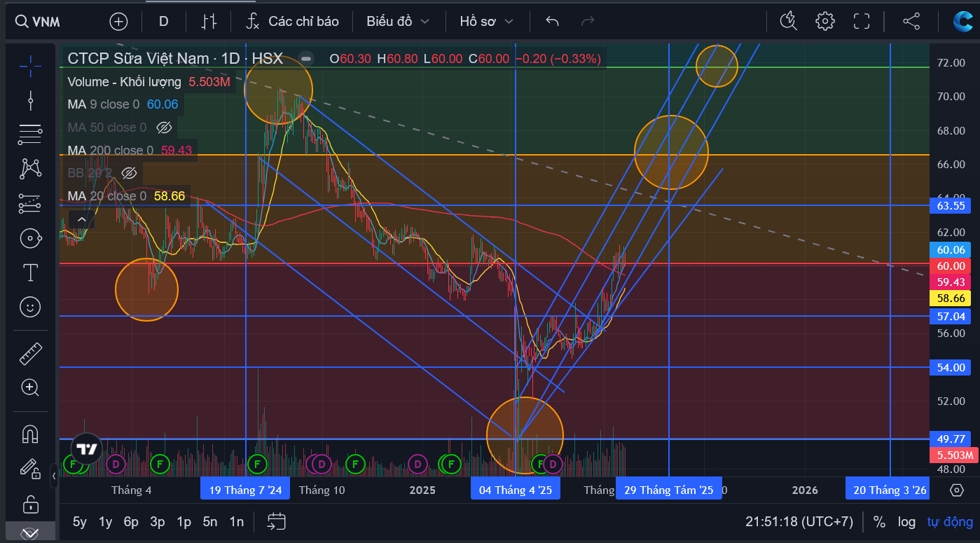Redo the last undone action

(588, 22)
